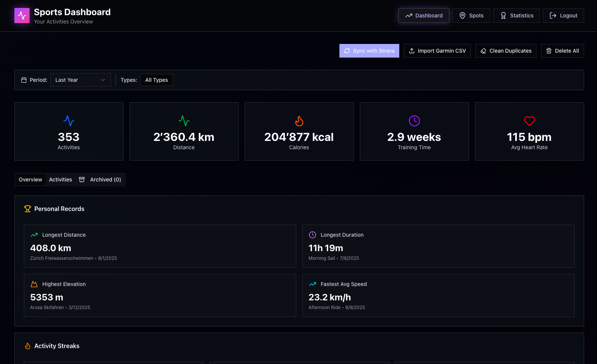
Task: Click the mountain icon for Highest Elevation
Action: click(34, 284)
